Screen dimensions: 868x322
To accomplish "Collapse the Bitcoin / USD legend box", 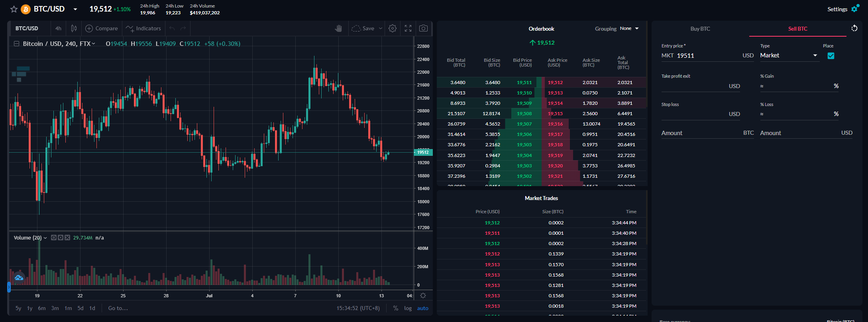I will [16, 44].
